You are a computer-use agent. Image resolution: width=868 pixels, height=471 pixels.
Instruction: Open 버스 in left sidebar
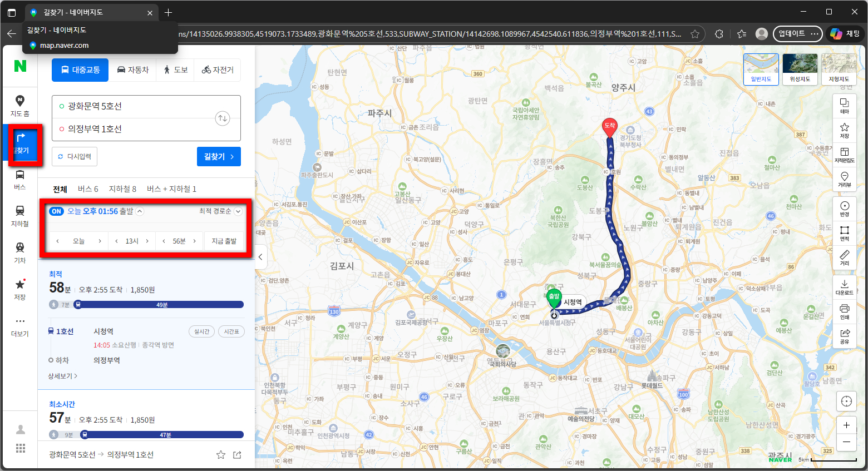20,180
